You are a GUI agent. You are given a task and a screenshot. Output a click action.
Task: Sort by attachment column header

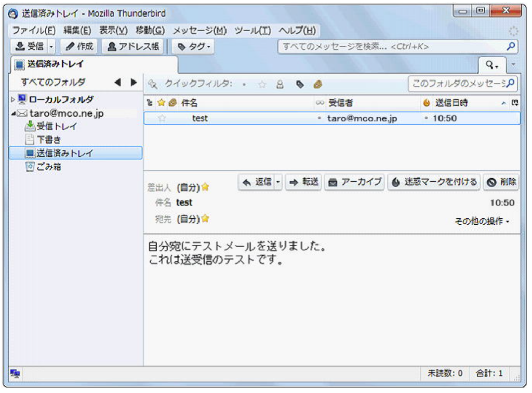coord(172,103)
